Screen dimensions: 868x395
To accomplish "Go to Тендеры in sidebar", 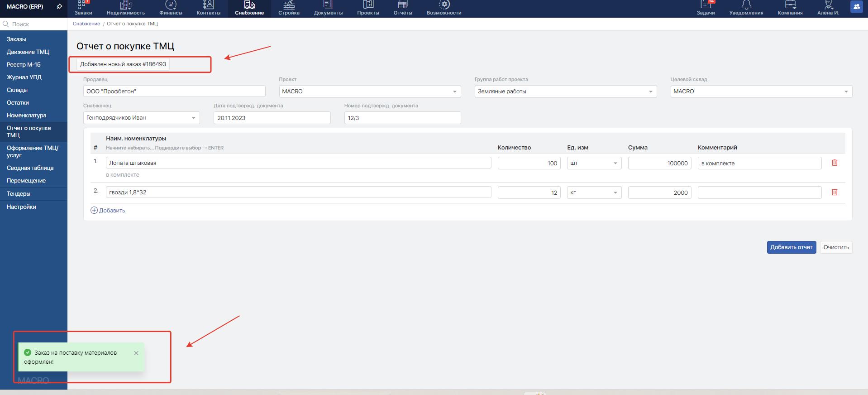I will click(x=19, y=193).
